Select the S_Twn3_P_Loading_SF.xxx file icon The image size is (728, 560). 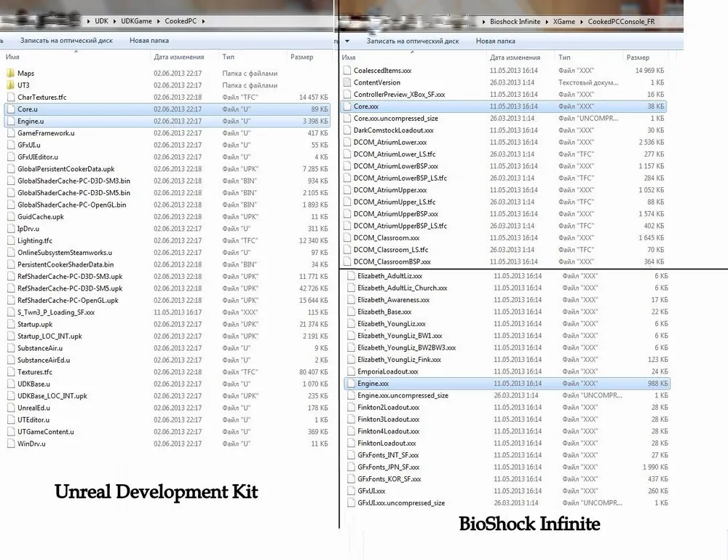pyautogui.click(x=10, y=312)
